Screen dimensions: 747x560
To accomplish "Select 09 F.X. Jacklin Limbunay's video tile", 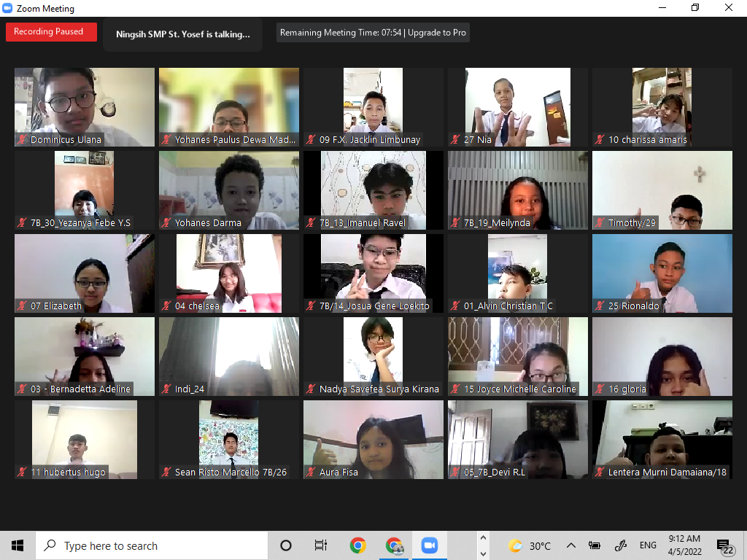I will click(373, 107).
